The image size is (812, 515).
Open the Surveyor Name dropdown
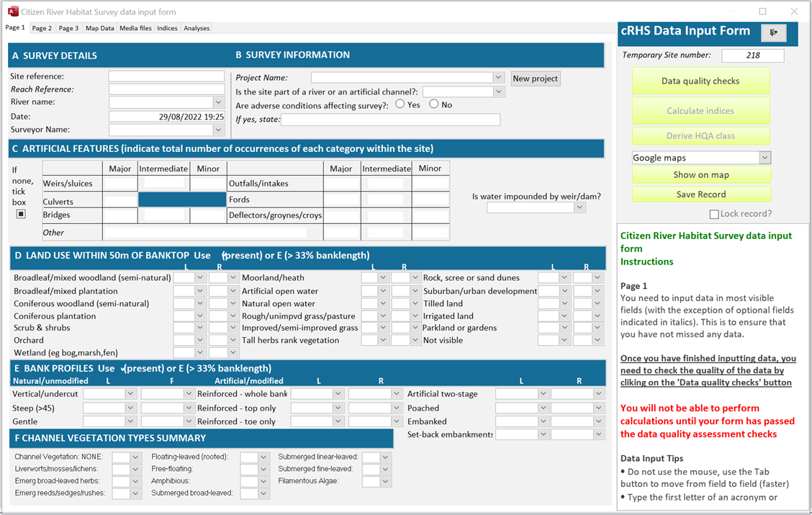point(219,130)
